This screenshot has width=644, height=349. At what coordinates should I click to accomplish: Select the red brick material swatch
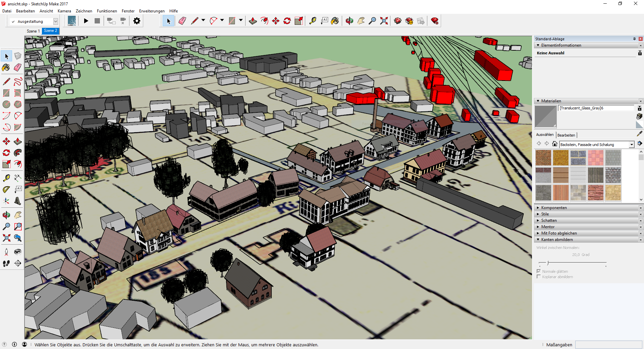[x=543, y=158]
